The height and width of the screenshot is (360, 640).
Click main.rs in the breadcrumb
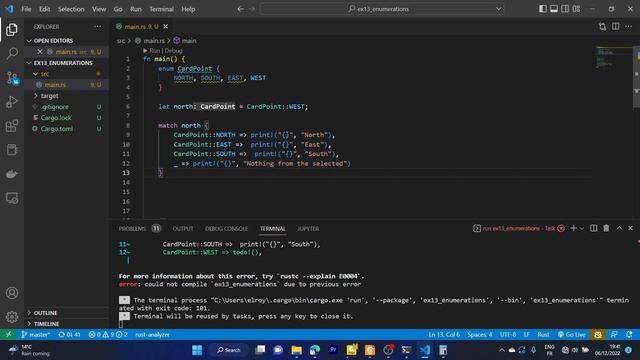154,41
